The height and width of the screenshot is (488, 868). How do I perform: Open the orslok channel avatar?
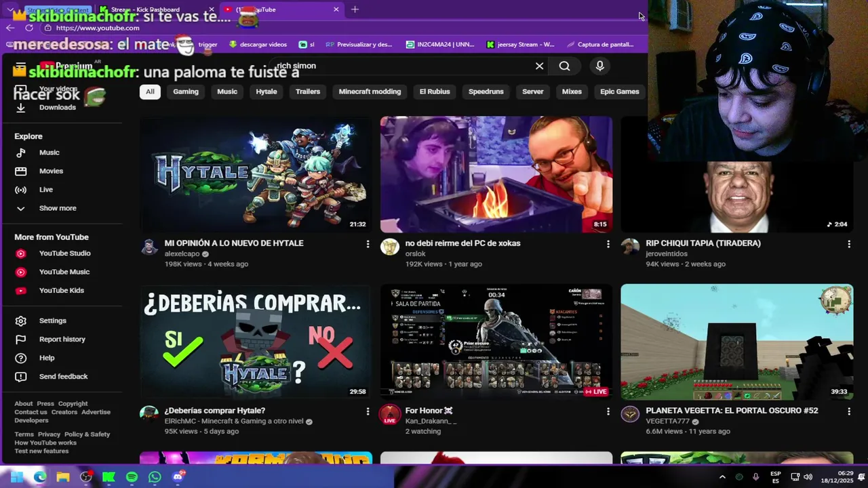(389, 247)
